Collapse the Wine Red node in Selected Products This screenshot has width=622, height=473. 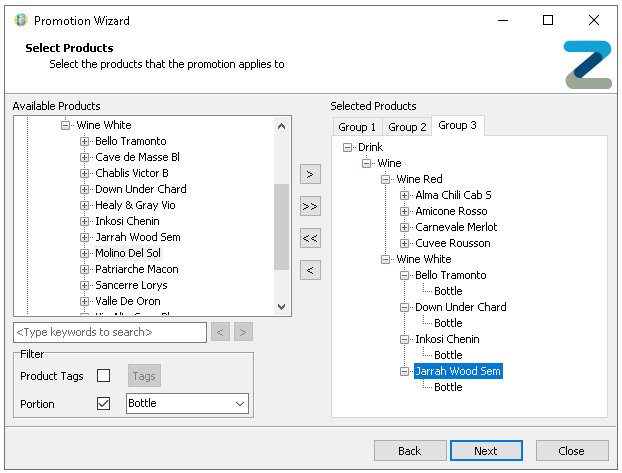tap(386, 179)
